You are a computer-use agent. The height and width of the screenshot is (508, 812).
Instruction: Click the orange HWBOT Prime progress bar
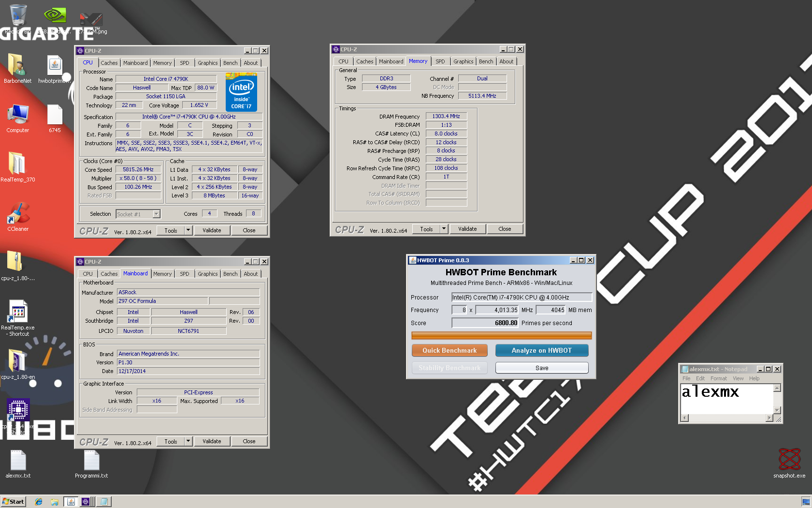[501, 335]
